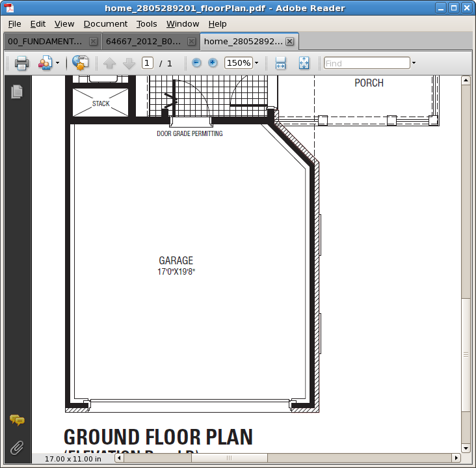
Task: Fit one full page in window
Action: coord(304,63)
